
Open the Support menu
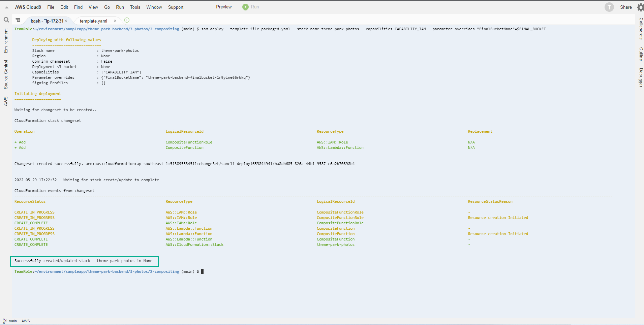pyautogui.click(x=176, y=7)
